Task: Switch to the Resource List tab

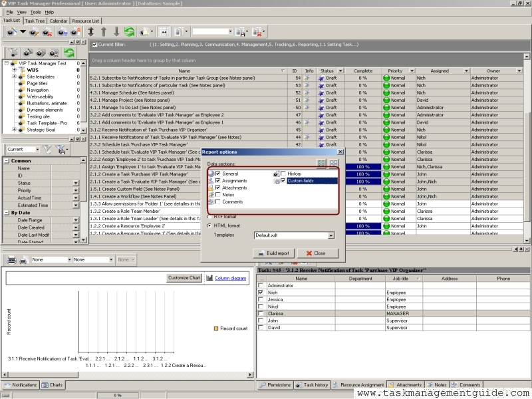Action: click(86, 21)
